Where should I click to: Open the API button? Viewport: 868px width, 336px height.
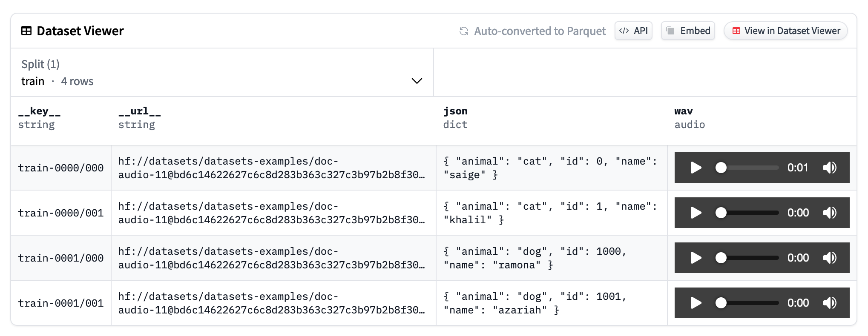coord(633,31)
